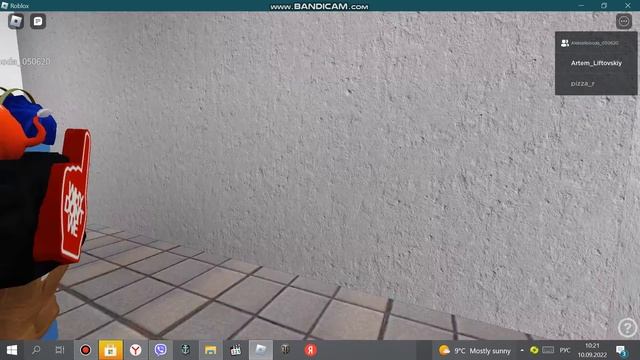This screenshot has height=360, width=640.
Task: Open Viber from the taskbar
Action: 160,350
